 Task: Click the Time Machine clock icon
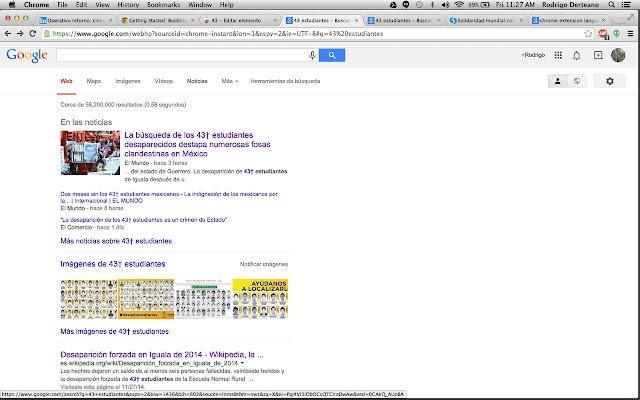tap(419, 5)
